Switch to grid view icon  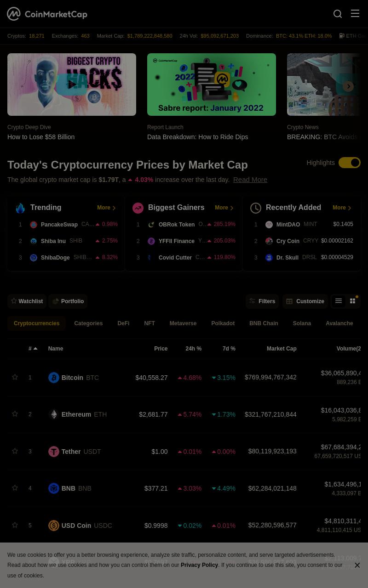click(x=353, y=301)
